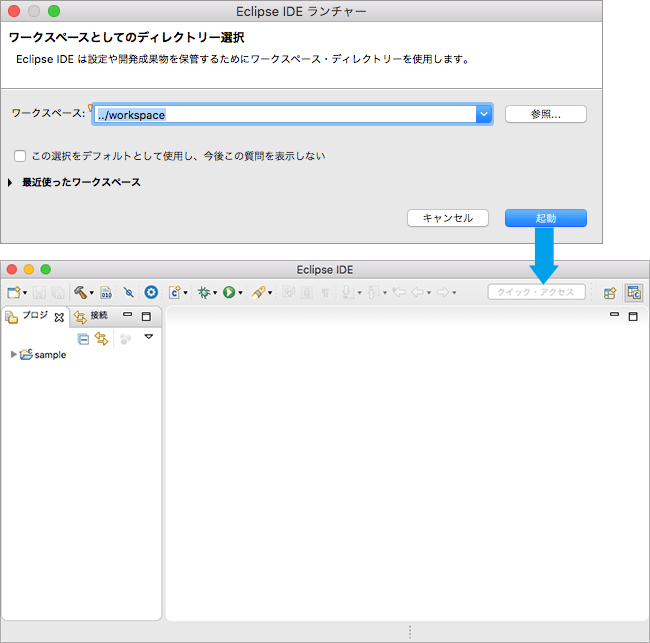Click yellow minimize of Eclipse IDE window
This screenshot has width=650, height=643.
click(x=29, y=269)
